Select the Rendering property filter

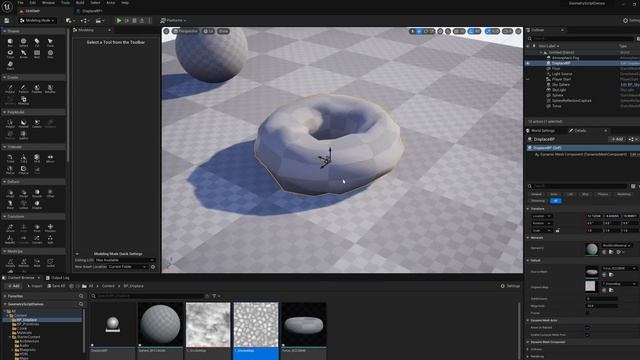pyautogui.click(x=624, y=194)
